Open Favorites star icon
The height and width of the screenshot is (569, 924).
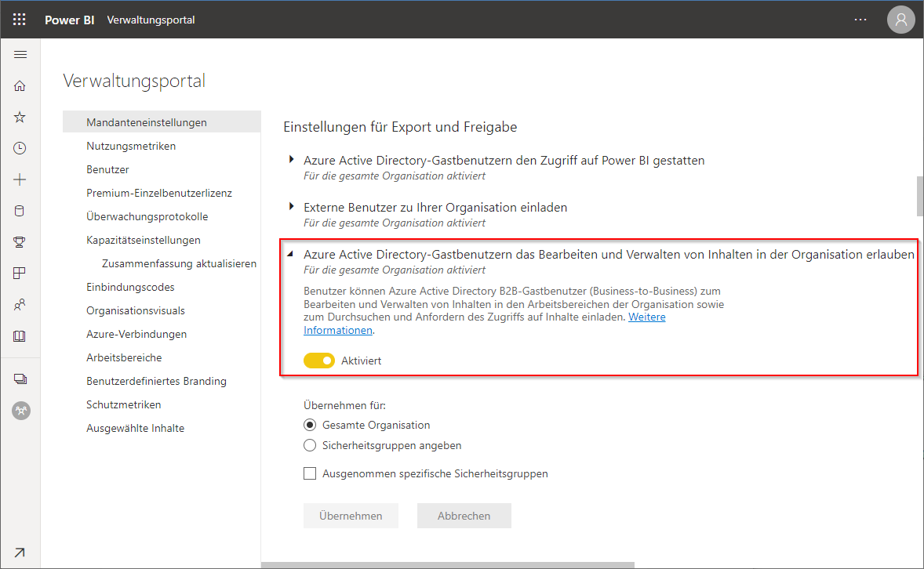pos(20,118)
